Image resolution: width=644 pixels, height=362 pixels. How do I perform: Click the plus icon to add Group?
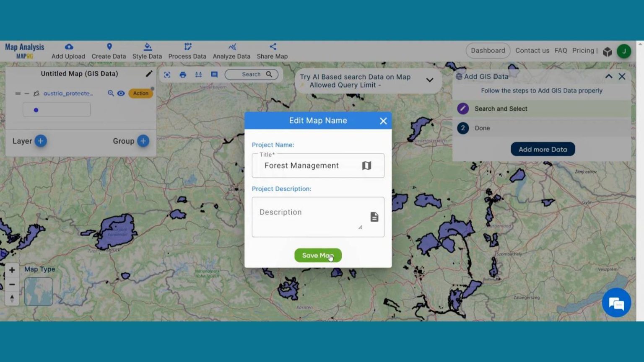coord(143,141)
